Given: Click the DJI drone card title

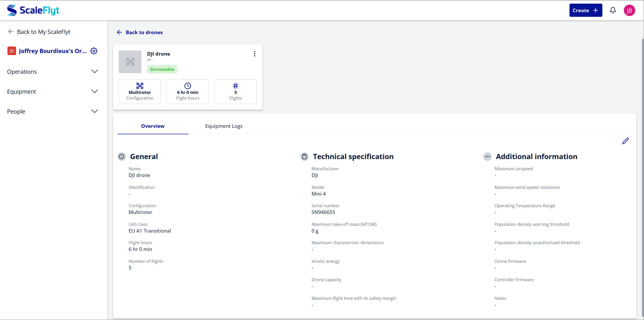Looking at the screenshot, I should coord(159,54).
